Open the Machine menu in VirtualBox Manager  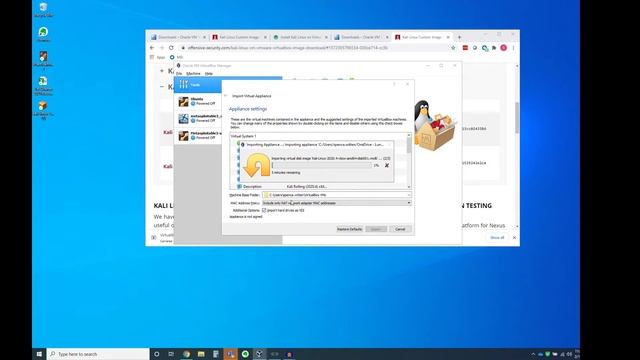tap(193, 73)
